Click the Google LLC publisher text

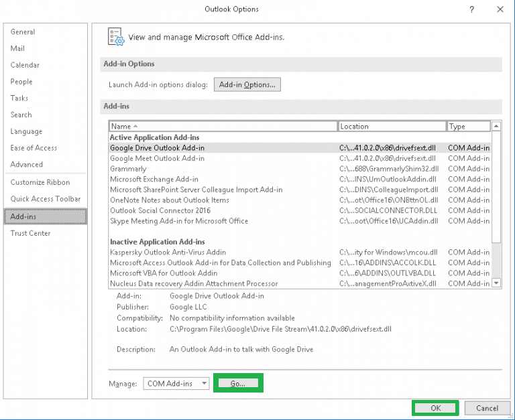tap(188, 307)
